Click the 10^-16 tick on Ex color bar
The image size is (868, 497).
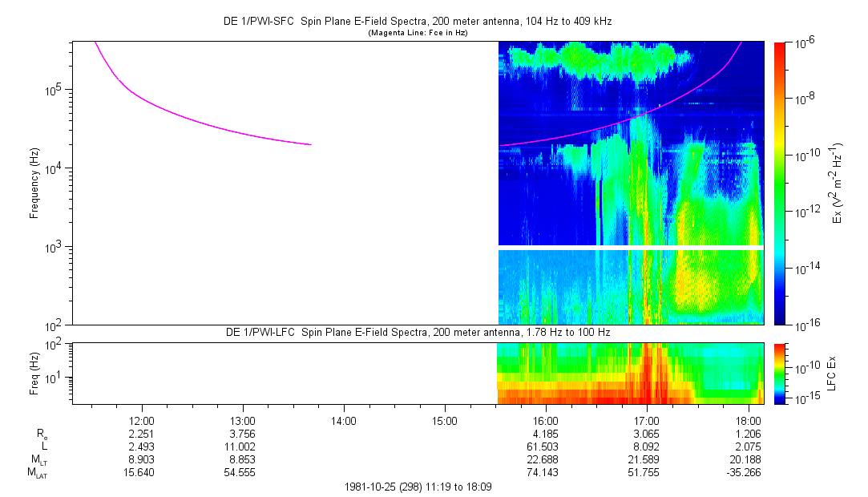(x=804, y=325)
